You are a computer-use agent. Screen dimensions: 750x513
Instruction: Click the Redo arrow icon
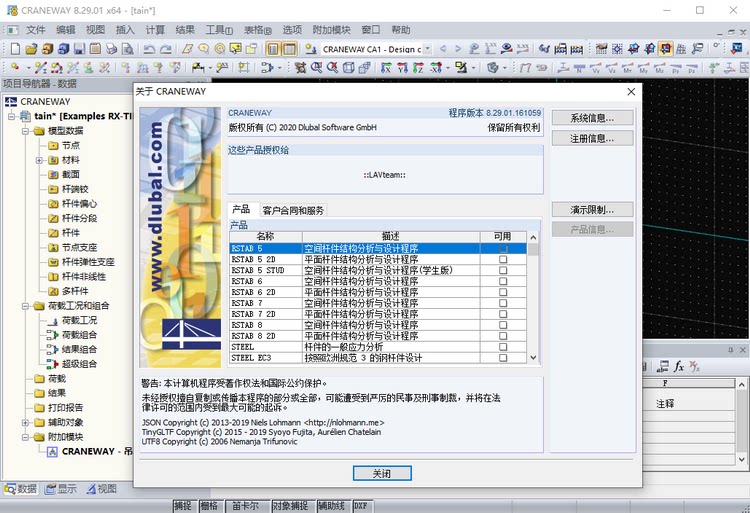point(165,49)
